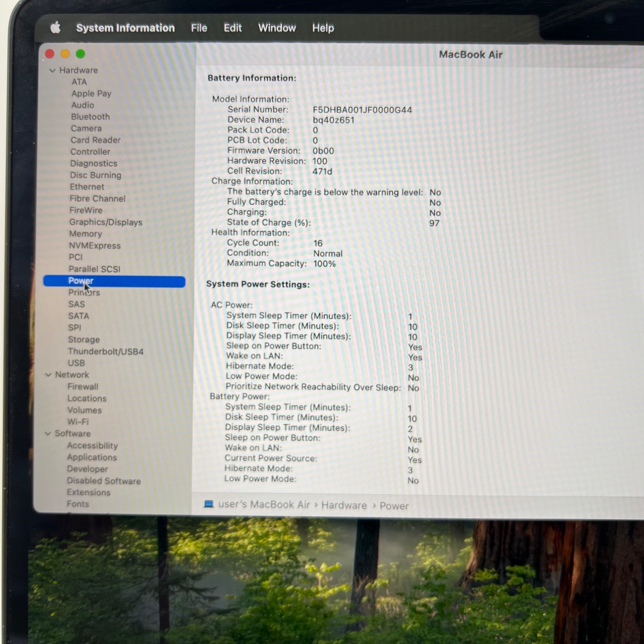644x644 pixels.
Task: Select Apple Pay in the sidebar
Action: coord(91,94)
